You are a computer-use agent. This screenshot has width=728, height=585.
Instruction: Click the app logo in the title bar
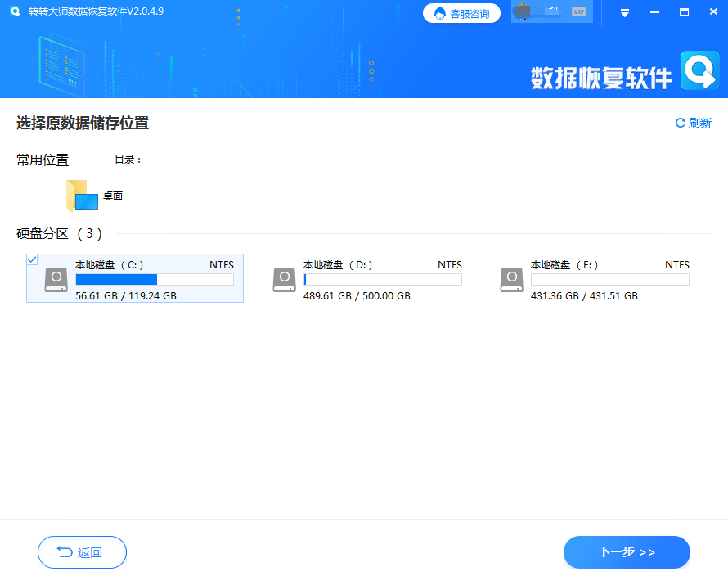click(15, 11)
